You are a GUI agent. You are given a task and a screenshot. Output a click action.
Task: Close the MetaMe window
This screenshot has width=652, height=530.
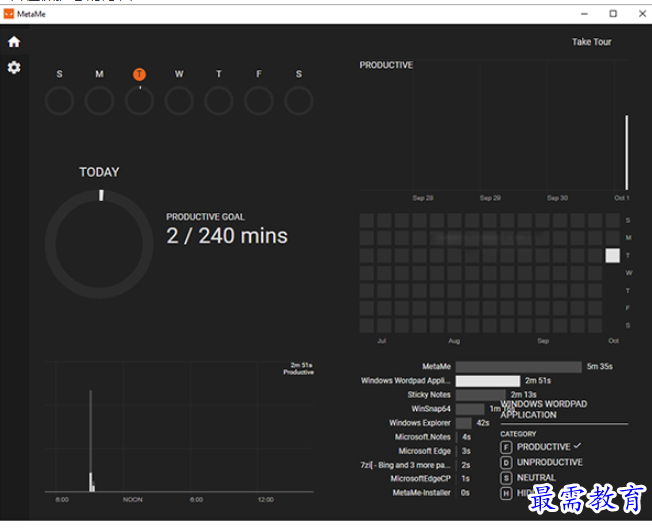coord(642,14)
